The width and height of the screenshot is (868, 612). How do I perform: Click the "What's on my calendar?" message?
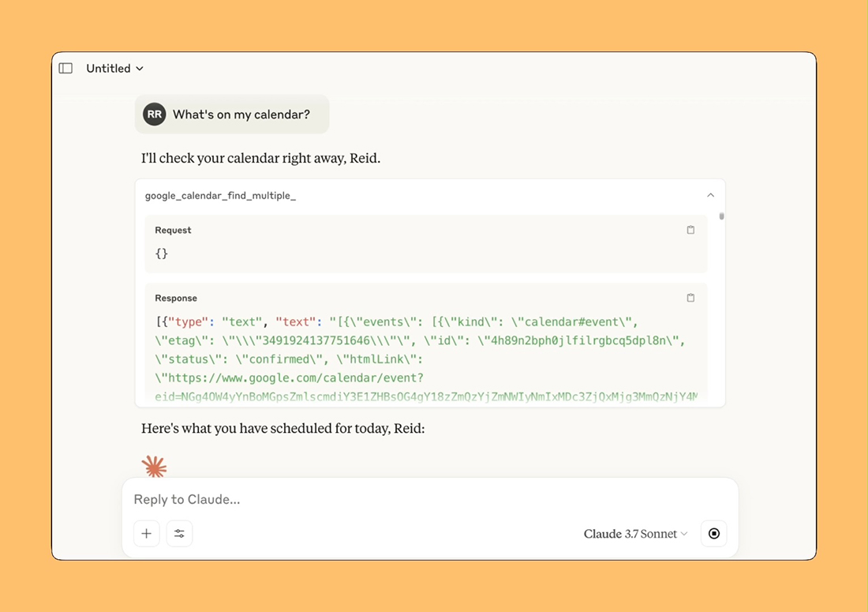tap(241, 115)
